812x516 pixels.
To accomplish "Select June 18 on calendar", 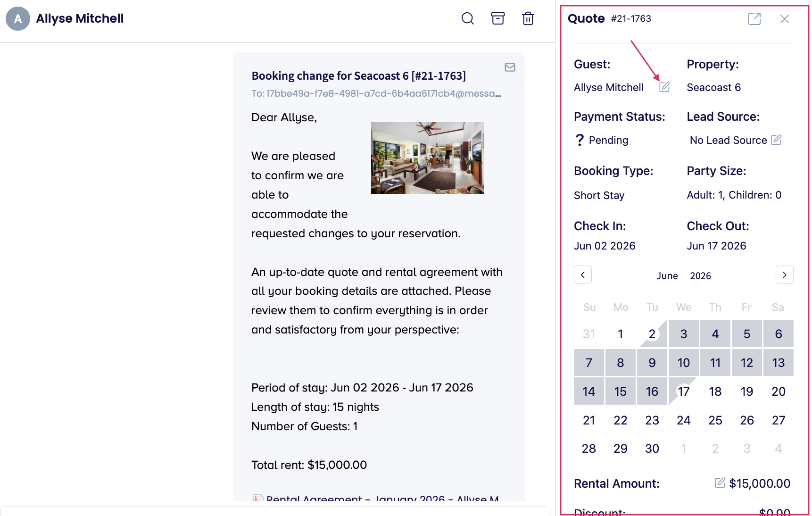I will point(715,391).
